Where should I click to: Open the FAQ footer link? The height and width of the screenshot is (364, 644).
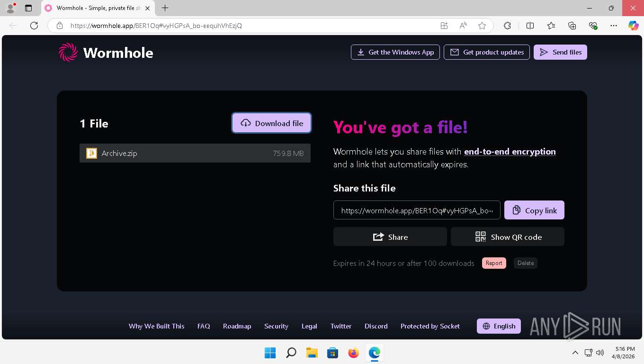pos(204,326)
